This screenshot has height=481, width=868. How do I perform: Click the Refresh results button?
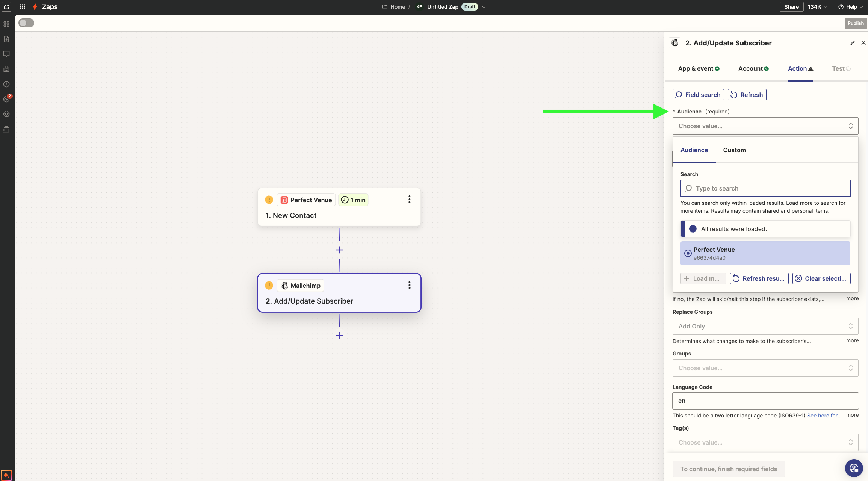click(x=759, y=278)
